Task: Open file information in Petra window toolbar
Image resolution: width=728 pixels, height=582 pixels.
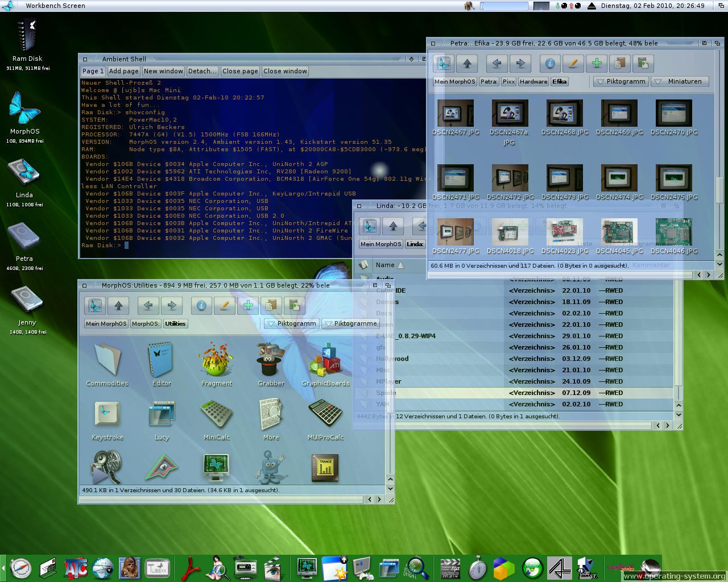Action: 550,64
